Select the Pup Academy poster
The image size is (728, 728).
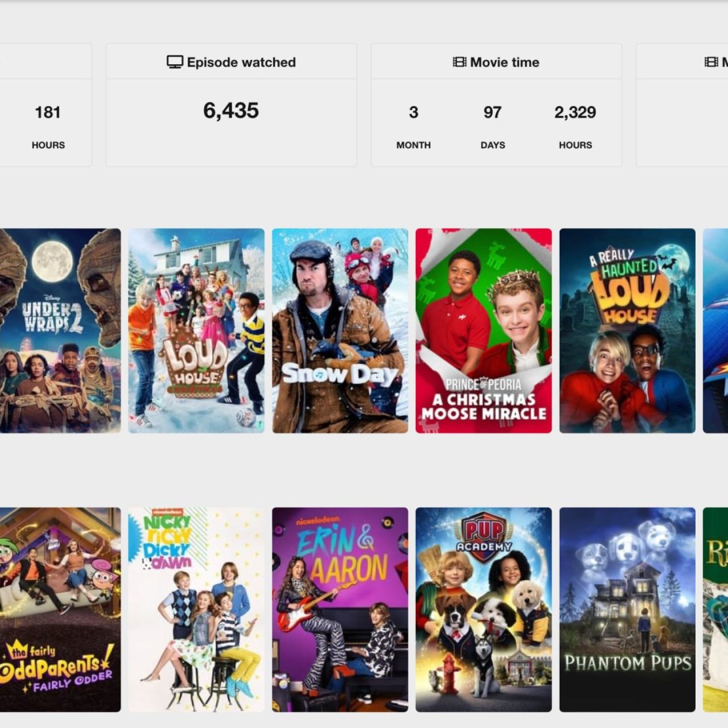(483, 610)
